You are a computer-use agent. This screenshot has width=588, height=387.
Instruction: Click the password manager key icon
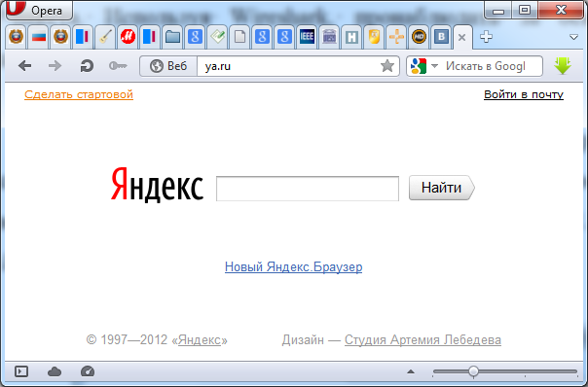pos(118,66)
